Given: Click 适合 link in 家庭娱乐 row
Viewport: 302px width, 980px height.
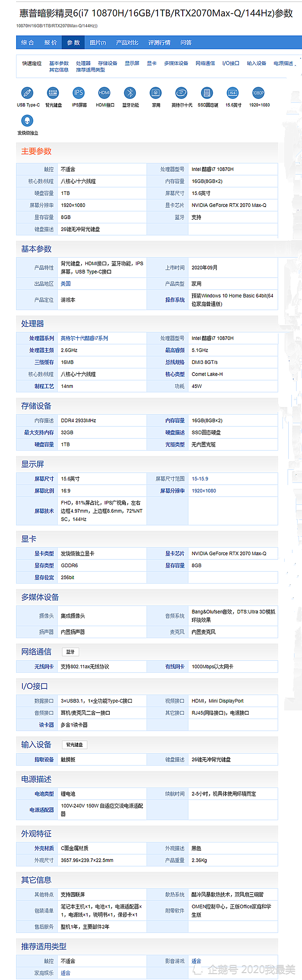Looking at the screenshot, I should tap(66, 973).
